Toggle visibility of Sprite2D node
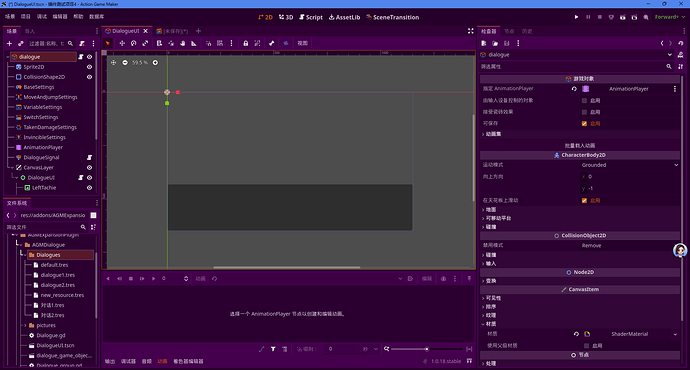This screenshot has width=690, height=370. [x=89, y=67]
